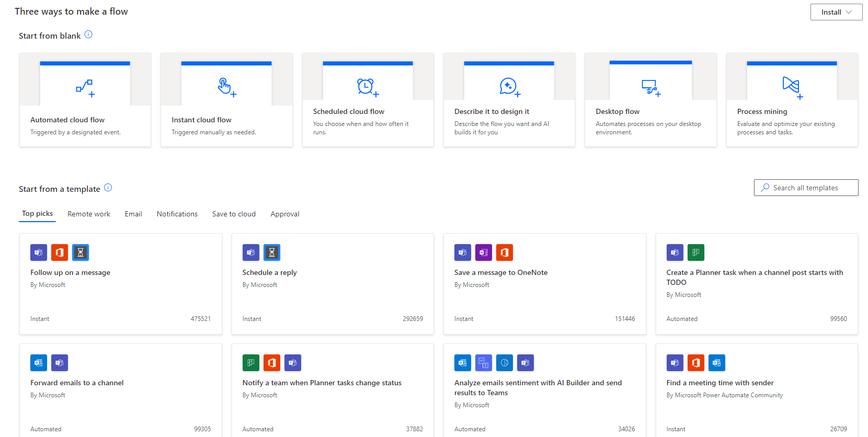Click Planner icon on Notify a team card
Viewport: 868px width, 437px height.
click(251, 363)
